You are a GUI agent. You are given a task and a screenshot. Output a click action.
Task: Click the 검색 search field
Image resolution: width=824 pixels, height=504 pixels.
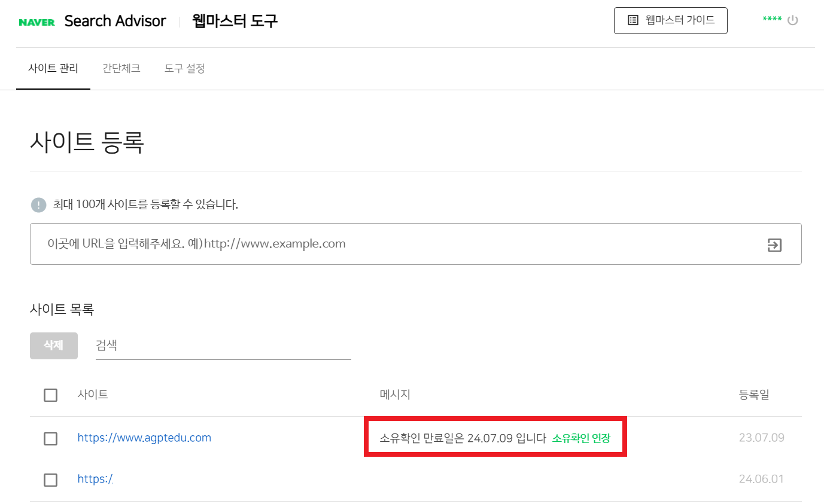[x=221, y=346]
